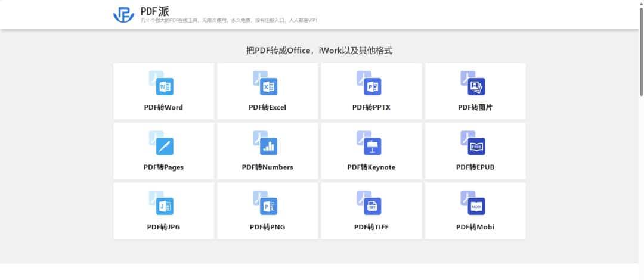The image size is (644, 280).
Task: Choose the PDF转PNG label
Action: (x=267, y=227)
